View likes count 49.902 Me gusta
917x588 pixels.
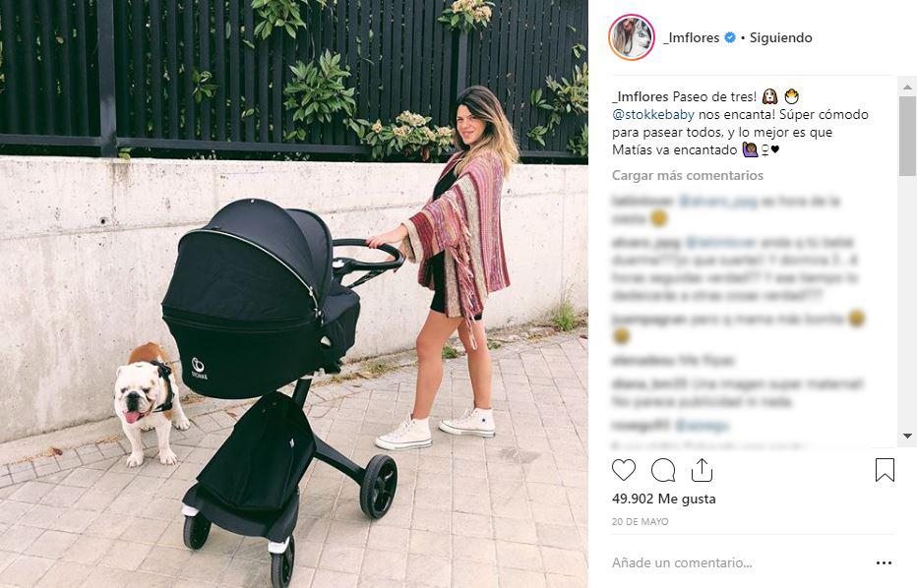(x=664, y=499)
